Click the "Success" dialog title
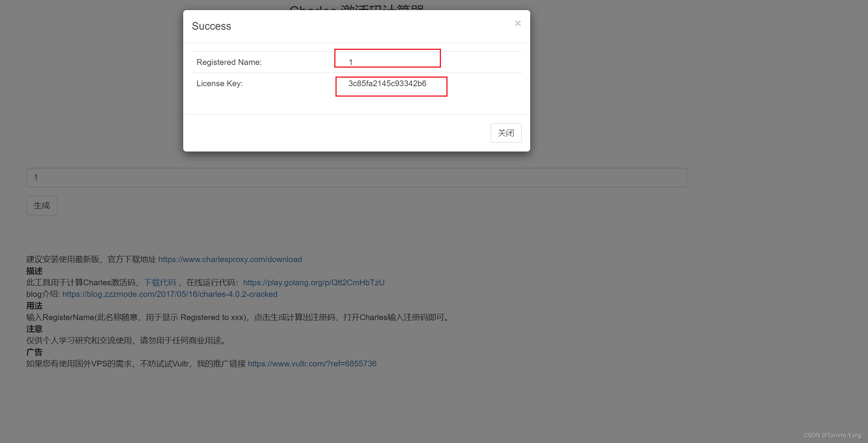 [211, 26]
